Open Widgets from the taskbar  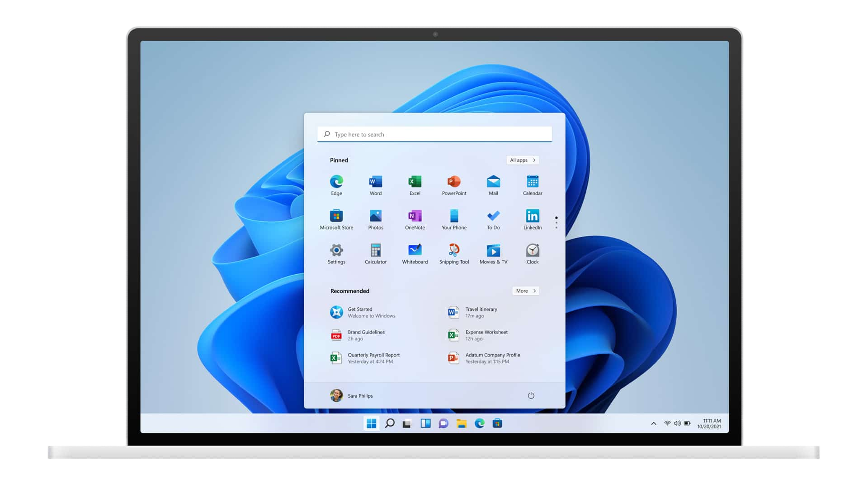(x=425, y=423)
